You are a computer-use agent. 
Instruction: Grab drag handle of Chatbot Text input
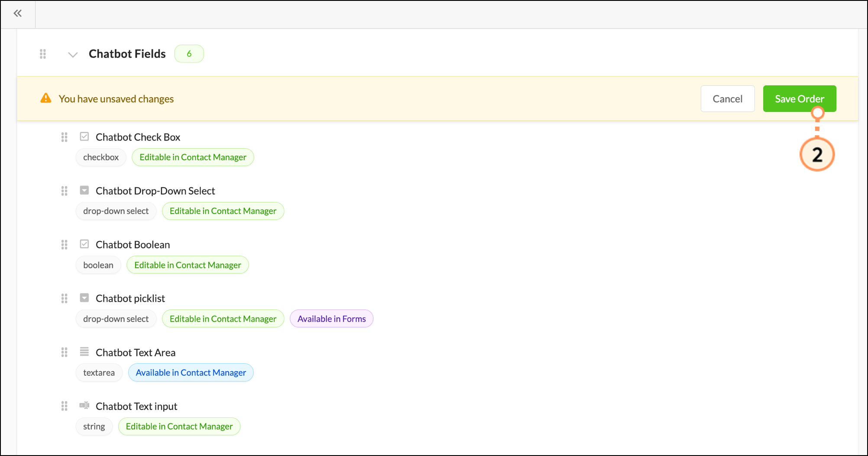pyautogui.click(x=65, y=406)
